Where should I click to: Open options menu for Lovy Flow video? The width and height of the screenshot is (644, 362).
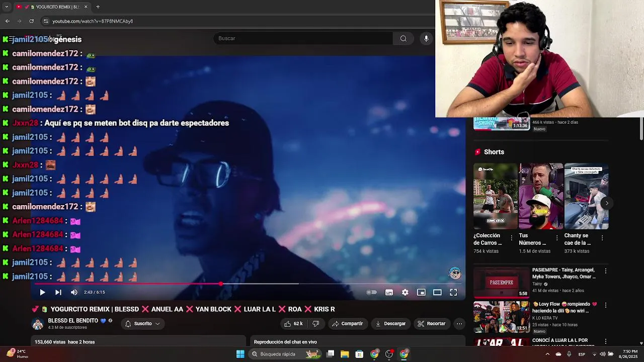coord(606,305)
